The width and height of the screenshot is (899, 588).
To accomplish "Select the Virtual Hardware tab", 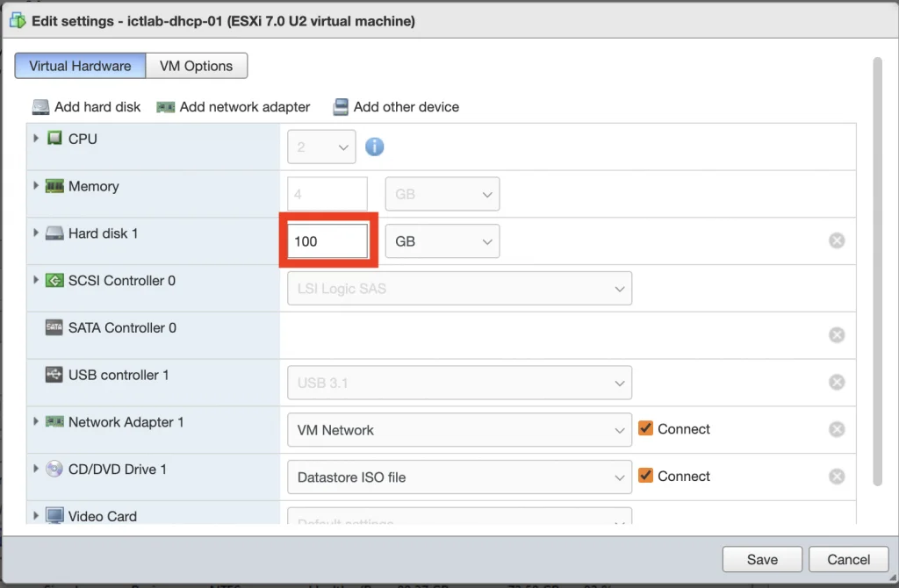I will pos(80,66).
